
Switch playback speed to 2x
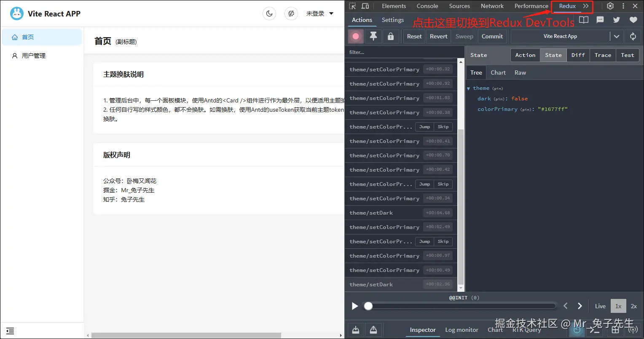coord(633,306)
